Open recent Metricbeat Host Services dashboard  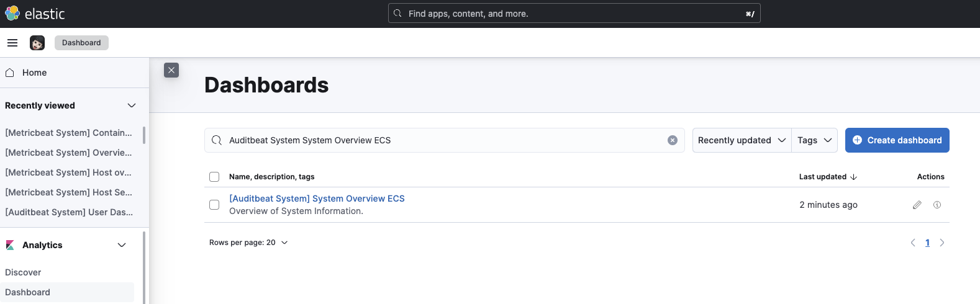click(x=68, y=192)
